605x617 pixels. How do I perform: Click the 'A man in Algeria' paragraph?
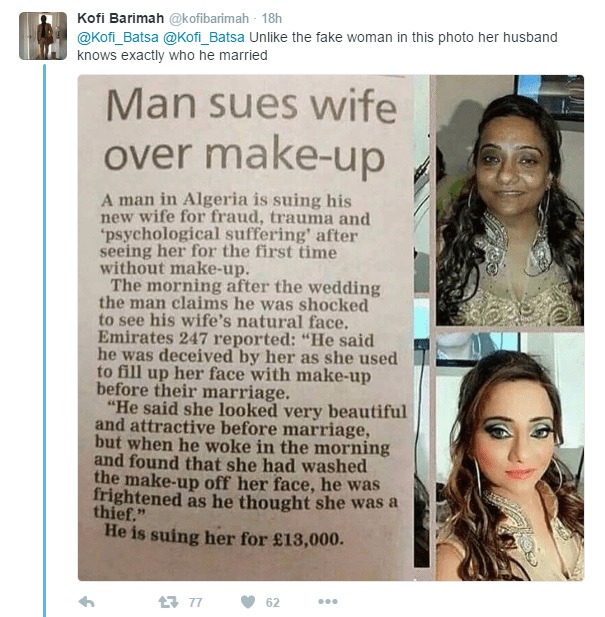235,234
